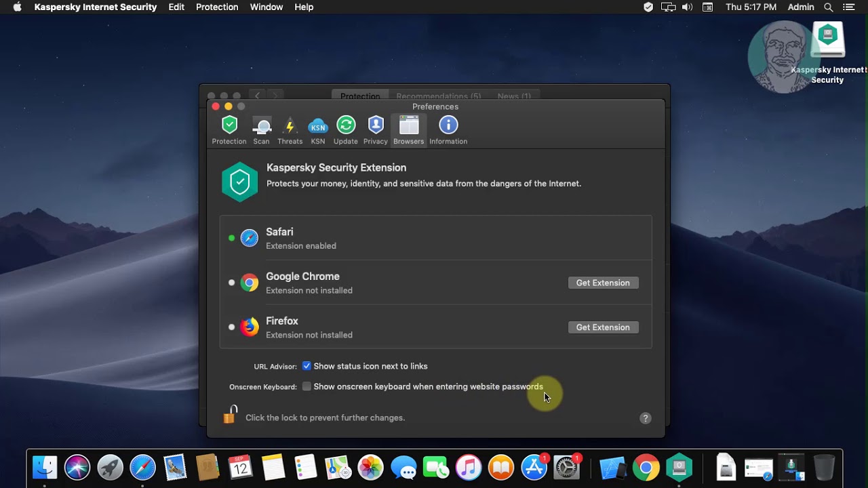Image resolution: width=868 pixels, height=488 pixels.
Task: Open FaceTime from the Dock
Action: 435,467
